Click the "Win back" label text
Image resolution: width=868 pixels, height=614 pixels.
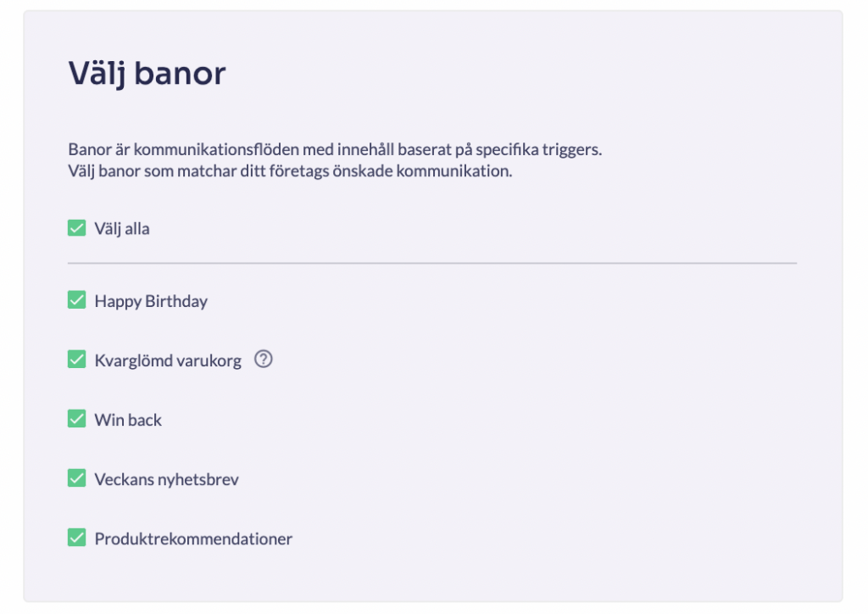coord(128,420)
